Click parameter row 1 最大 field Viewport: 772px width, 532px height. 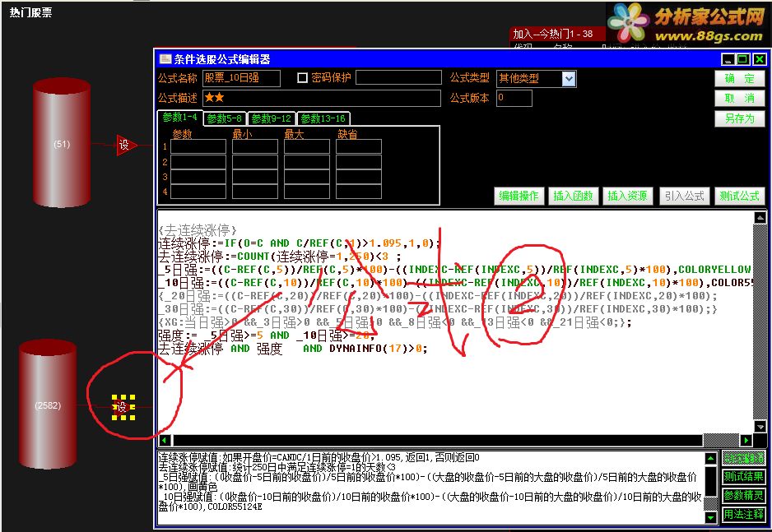pos(307,146)
